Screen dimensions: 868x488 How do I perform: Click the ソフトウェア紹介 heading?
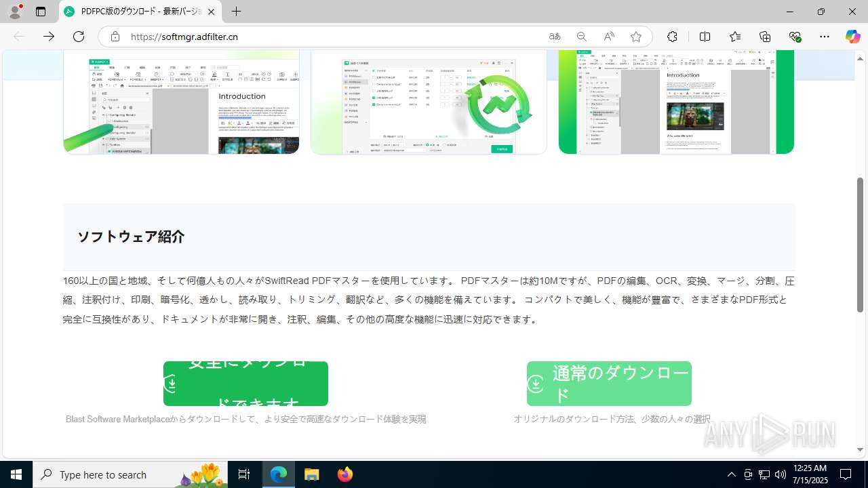point(131,237)
